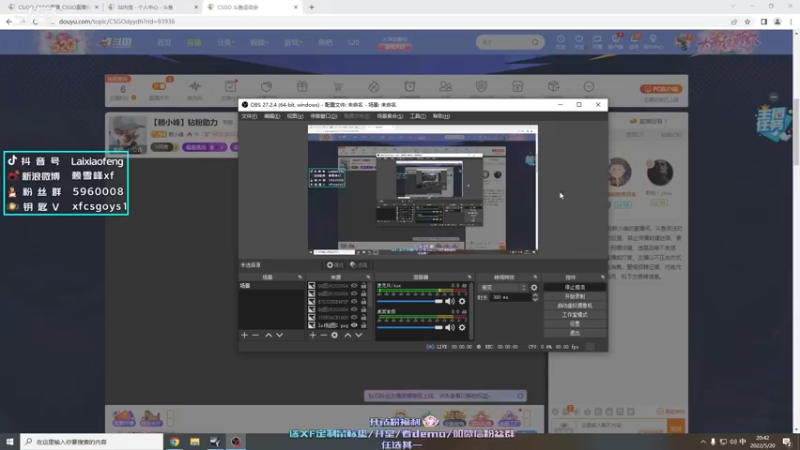This screenshot has height=450, width=800.
Task: Adjust transition duration stepper arrows
Action: pyautogui.click(x=535, y=297)
